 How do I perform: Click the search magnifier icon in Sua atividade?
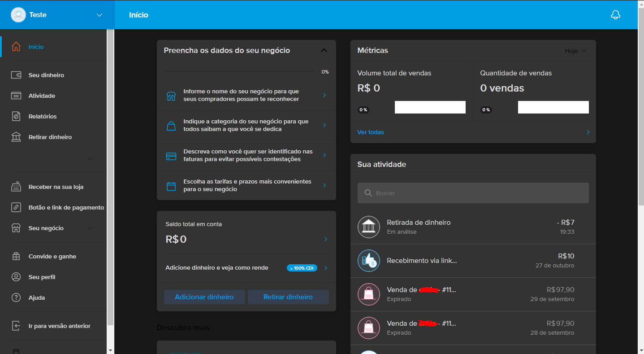click(x=368, y=193)
